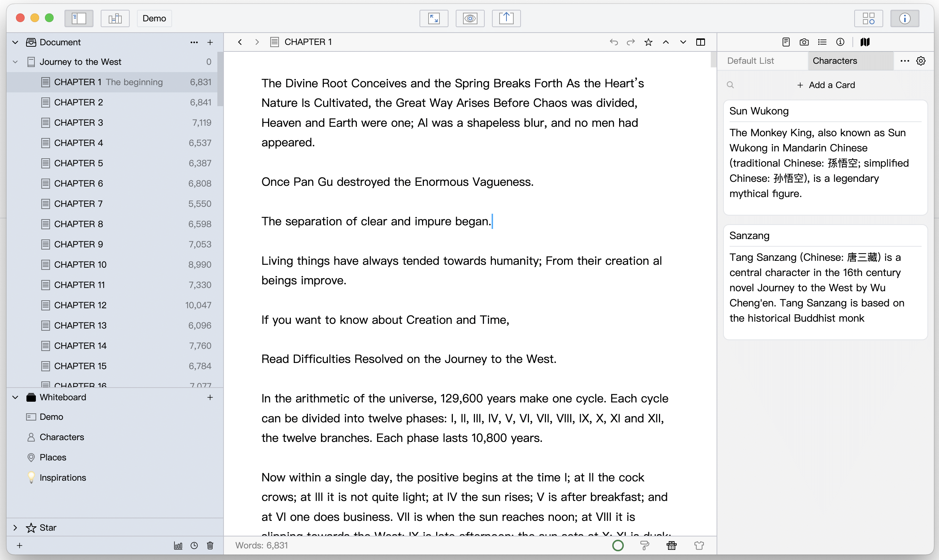
Task: Open the grid layout view icon
Action: click(868, 18)
